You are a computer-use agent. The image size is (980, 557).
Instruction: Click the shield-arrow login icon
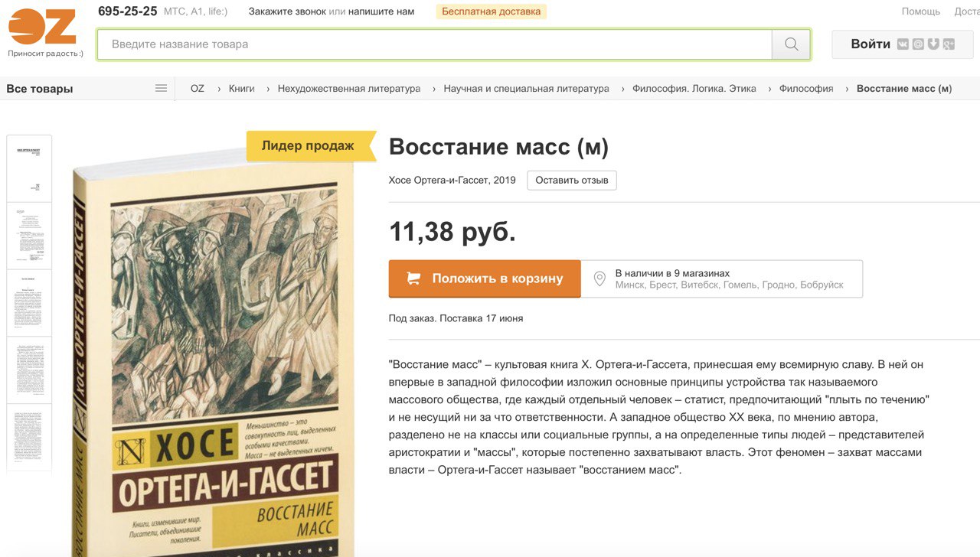(933, 44)
